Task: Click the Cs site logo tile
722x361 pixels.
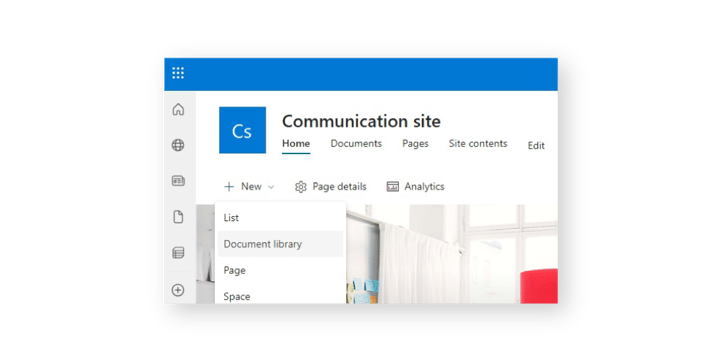Action: (242, 130)
